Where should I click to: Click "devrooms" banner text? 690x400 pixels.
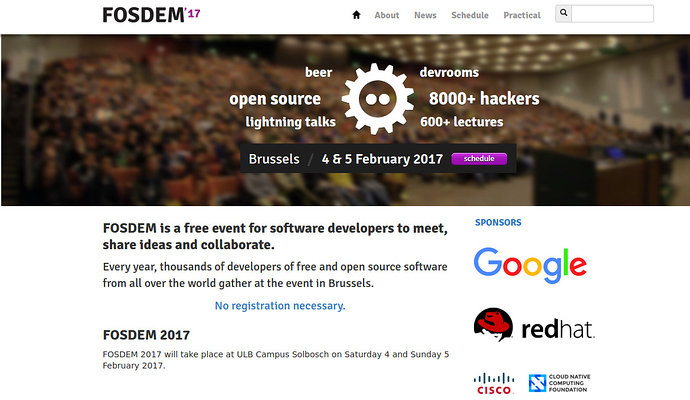click(x=449, y=72)
